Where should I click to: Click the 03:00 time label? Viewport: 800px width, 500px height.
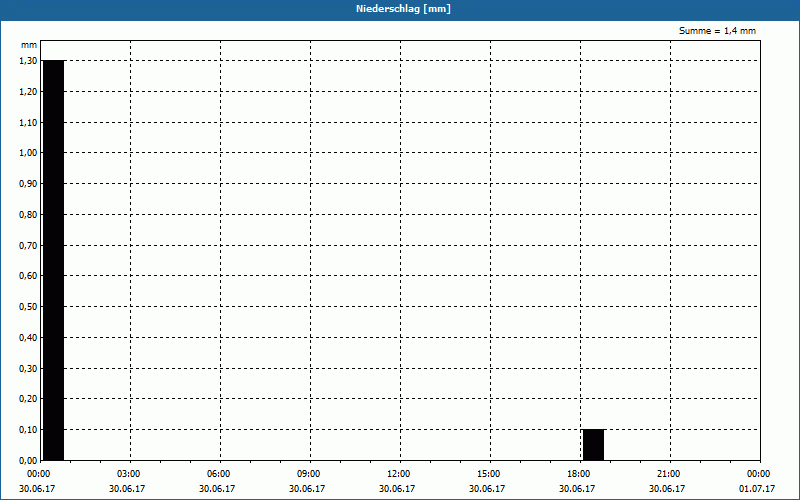tap(128, 474)
